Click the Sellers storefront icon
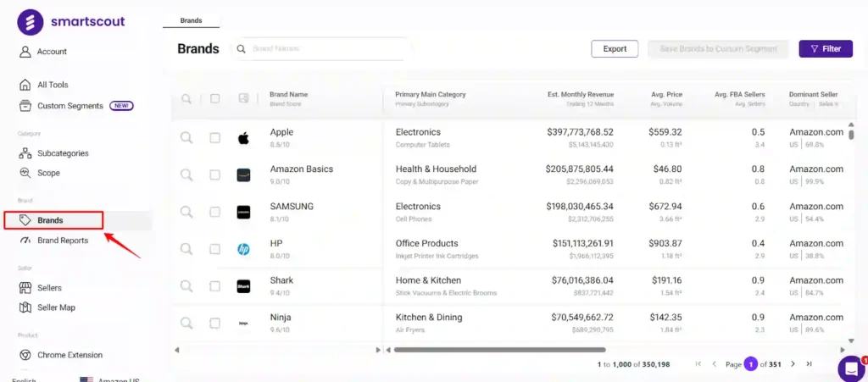The width and height of the screenshot is (868, 382). [x=25, y=287]
